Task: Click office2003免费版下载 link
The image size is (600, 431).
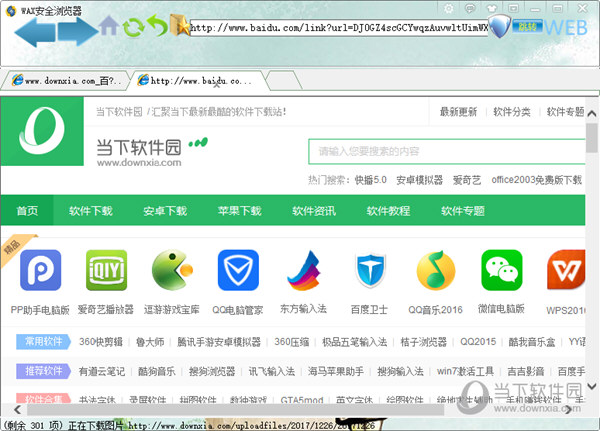Action: (536, 180)
